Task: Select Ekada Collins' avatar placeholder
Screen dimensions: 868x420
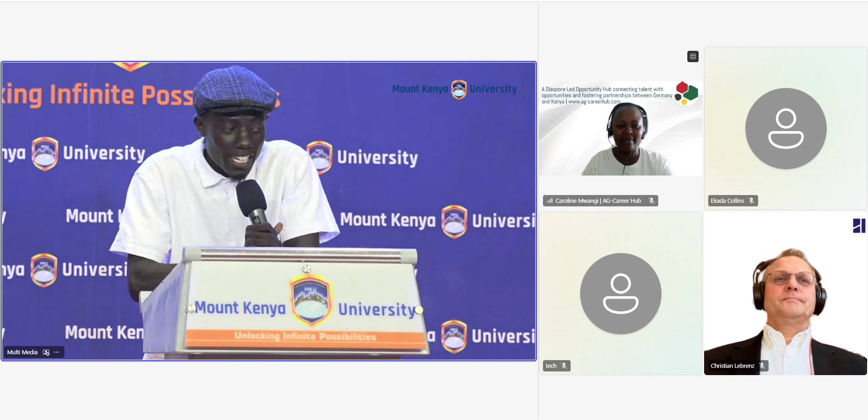Action: [786, 129]
